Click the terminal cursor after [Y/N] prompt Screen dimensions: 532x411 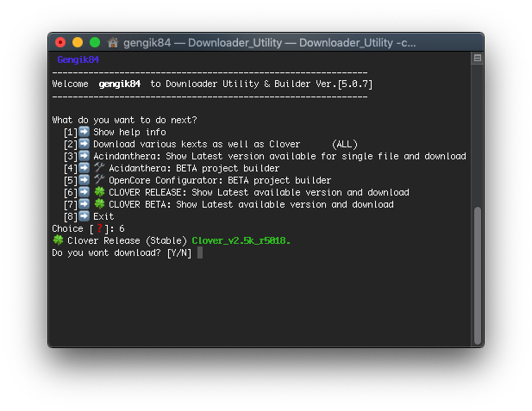(x=200, y=252)
